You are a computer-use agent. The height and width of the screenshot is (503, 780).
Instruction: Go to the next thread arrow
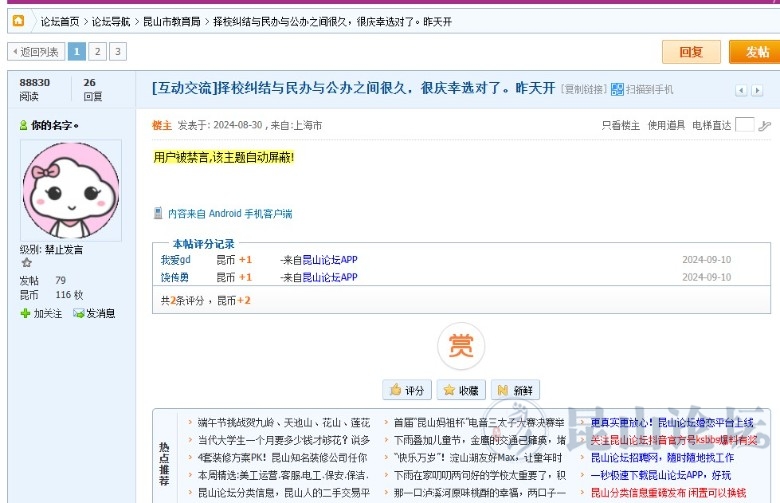[759, 90]
